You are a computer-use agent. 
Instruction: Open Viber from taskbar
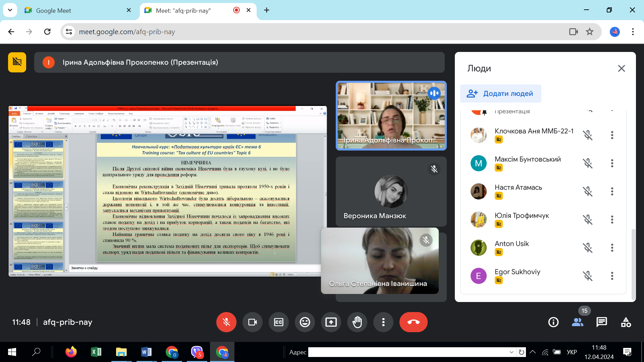[x=197, y=352]
